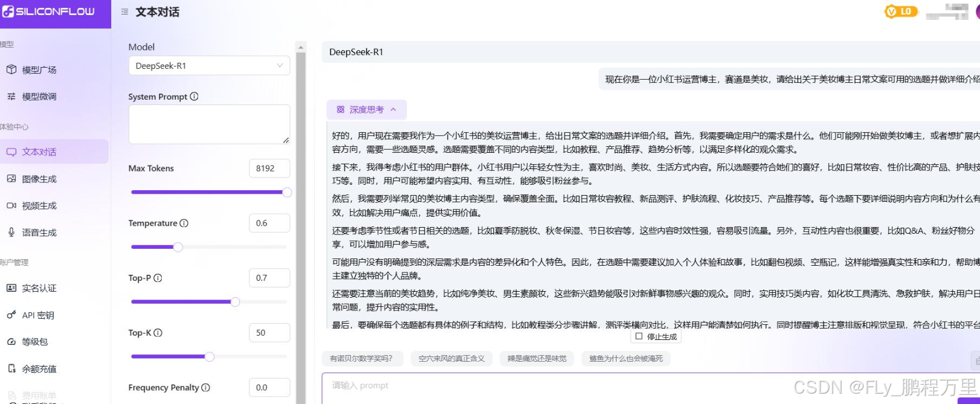Adjust the Top-P slider handle
The width and height of the screenshot is (980, 404).
(235, 302)
